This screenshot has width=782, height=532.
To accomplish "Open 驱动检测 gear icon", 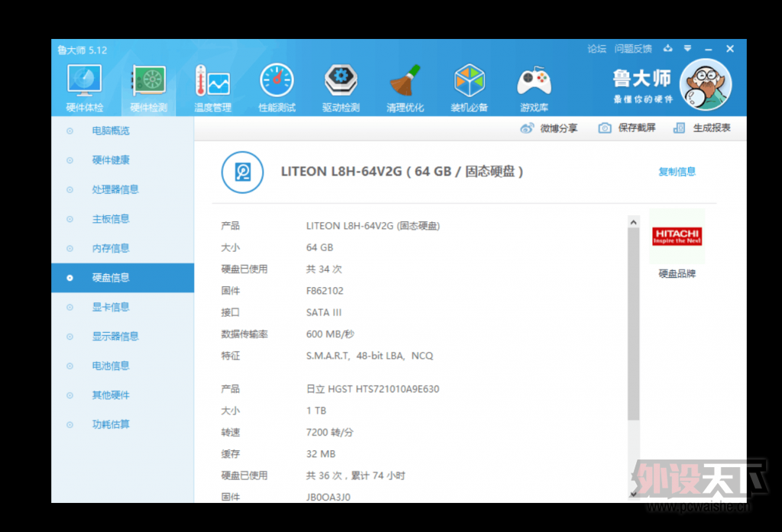I will (x=341, y=81).
